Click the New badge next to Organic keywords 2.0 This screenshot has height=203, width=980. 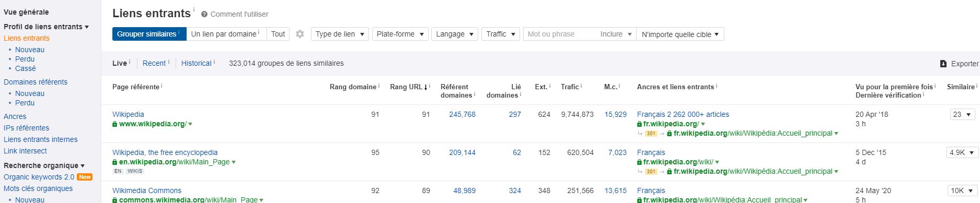click(85, 177)
